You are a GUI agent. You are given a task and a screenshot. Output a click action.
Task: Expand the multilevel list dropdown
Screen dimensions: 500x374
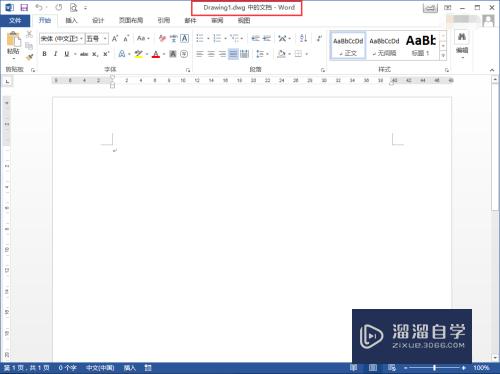pos(242,39)
